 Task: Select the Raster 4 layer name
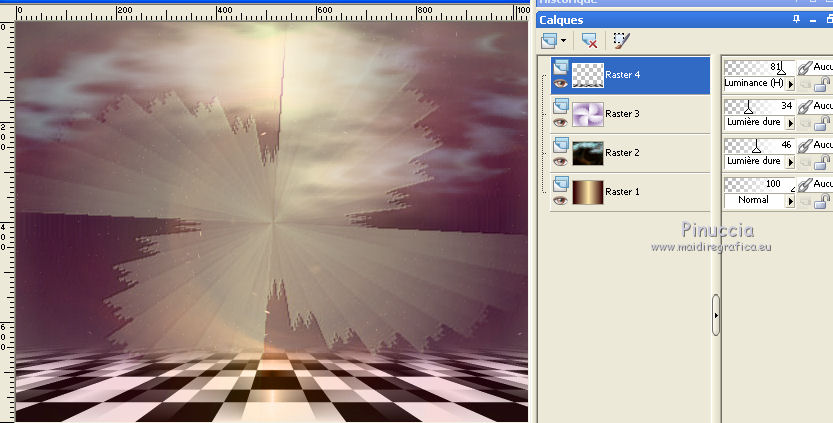click(x=623, y=75)
